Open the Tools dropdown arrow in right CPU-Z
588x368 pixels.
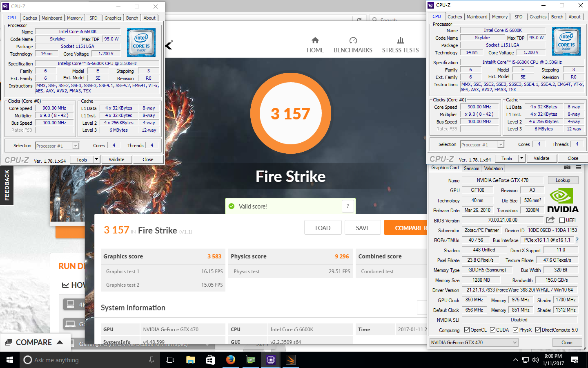[x=521, y=158]
